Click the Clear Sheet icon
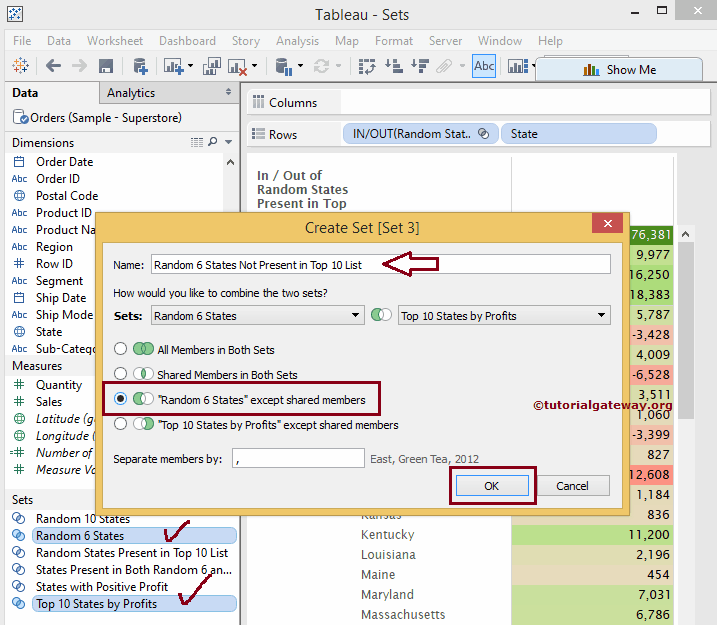 tap(239, 66)
